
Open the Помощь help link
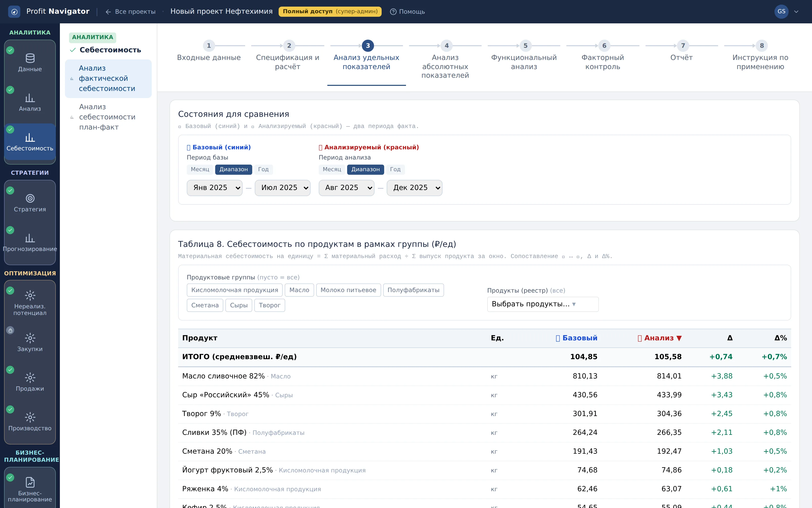[407, 12]
